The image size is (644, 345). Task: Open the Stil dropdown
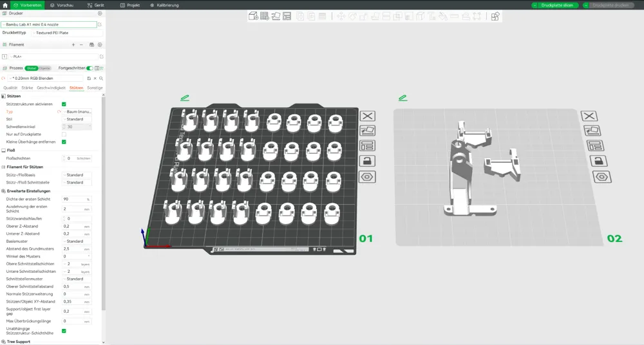point(77,119)
